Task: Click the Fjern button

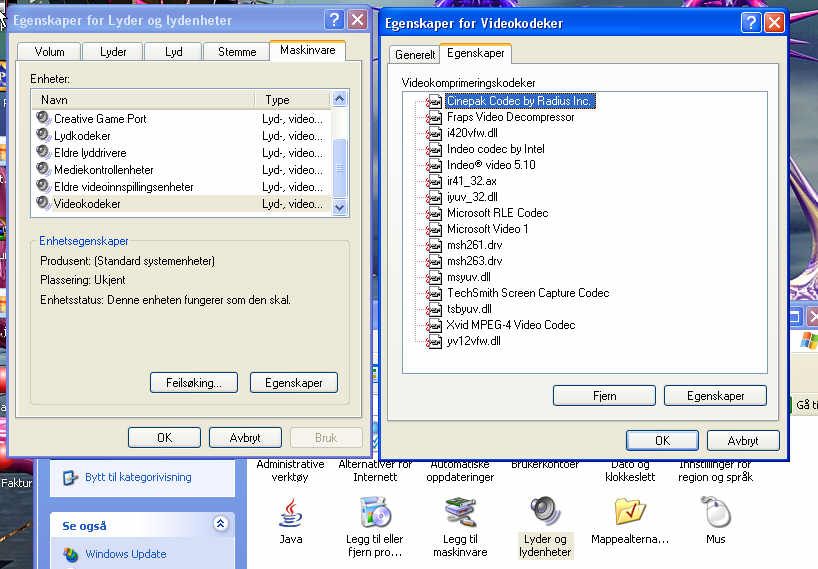Action: [x=604, y=396]
